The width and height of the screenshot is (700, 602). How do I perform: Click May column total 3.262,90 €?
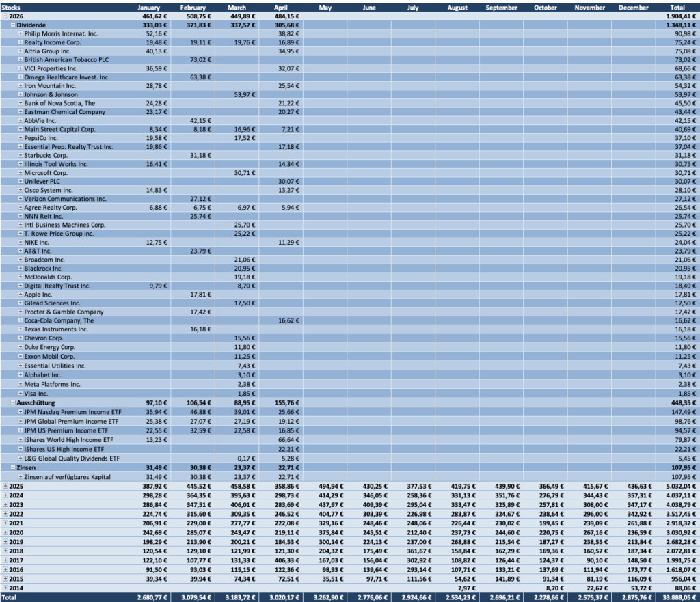click(328, 597)
